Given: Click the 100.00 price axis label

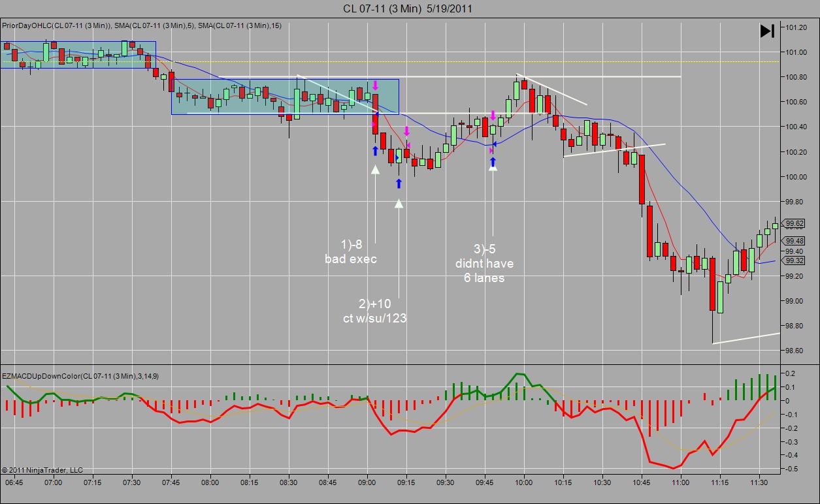Looking at the screenshot, I should (x=795, y=177).
